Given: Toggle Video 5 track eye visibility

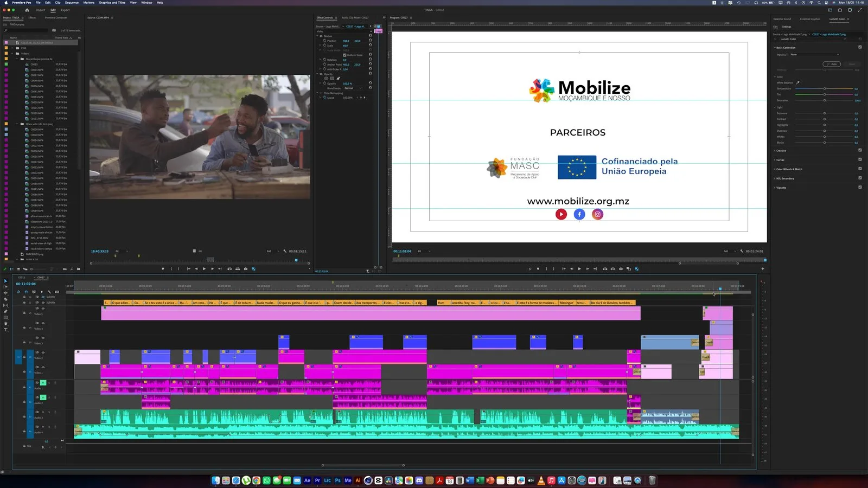Looking at the screenshot, I should (x=43, y=309).
